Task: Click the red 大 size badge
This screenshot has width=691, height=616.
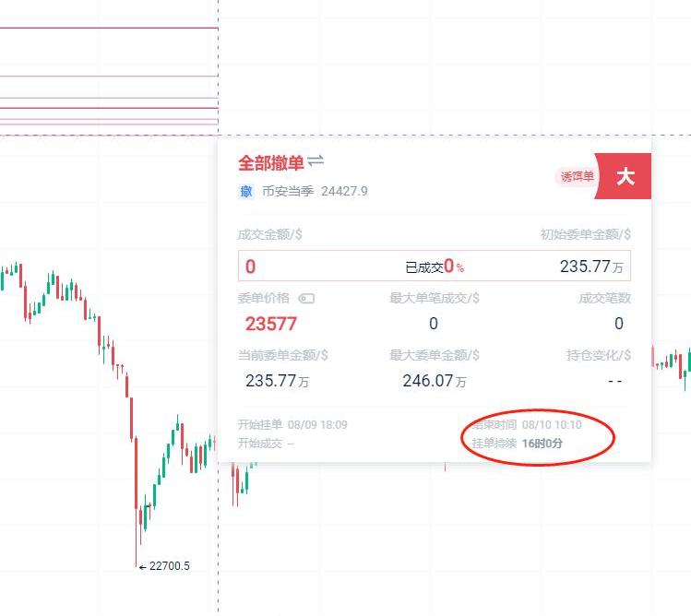Action: click(x=624, y=176)
